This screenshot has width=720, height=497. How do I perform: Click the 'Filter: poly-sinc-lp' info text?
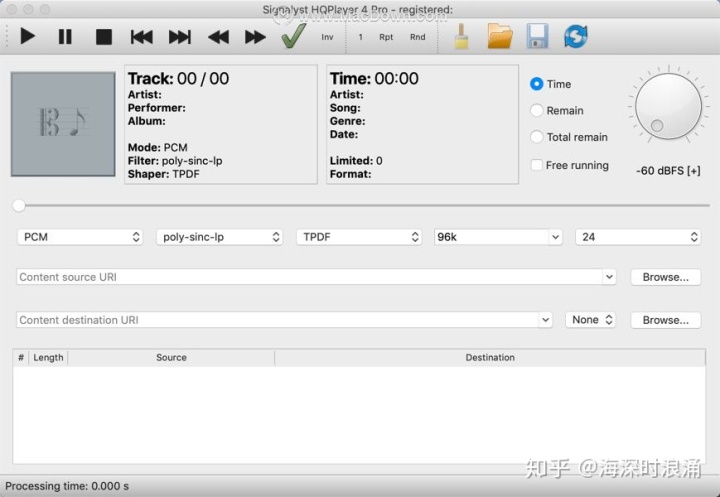[x=175, y=161]
